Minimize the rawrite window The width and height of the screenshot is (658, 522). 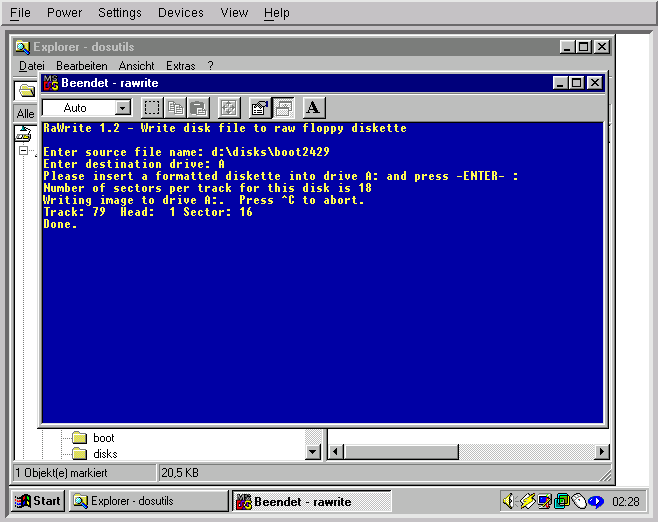pyautogui.click(x=560, y=83)
